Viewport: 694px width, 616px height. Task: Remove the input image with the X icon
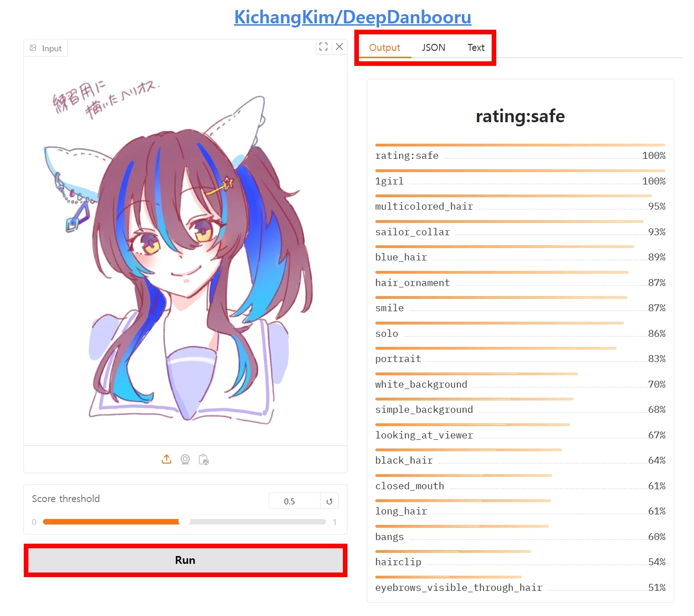click(339, 47)
